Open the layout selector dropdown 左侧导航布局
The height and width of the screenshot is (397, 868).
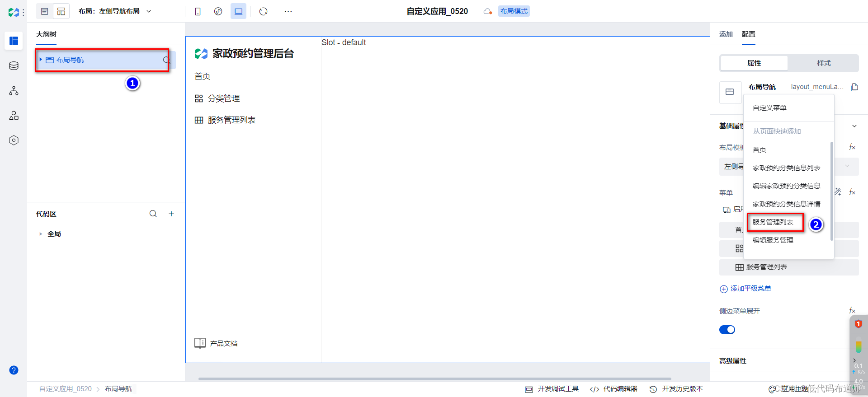115,11
